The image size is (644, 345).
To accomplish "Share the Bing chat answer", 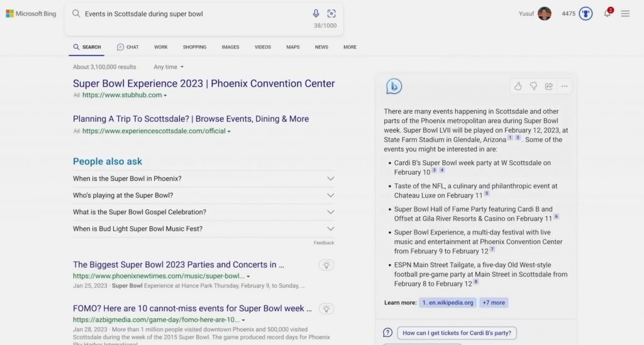I will [548, 86].
